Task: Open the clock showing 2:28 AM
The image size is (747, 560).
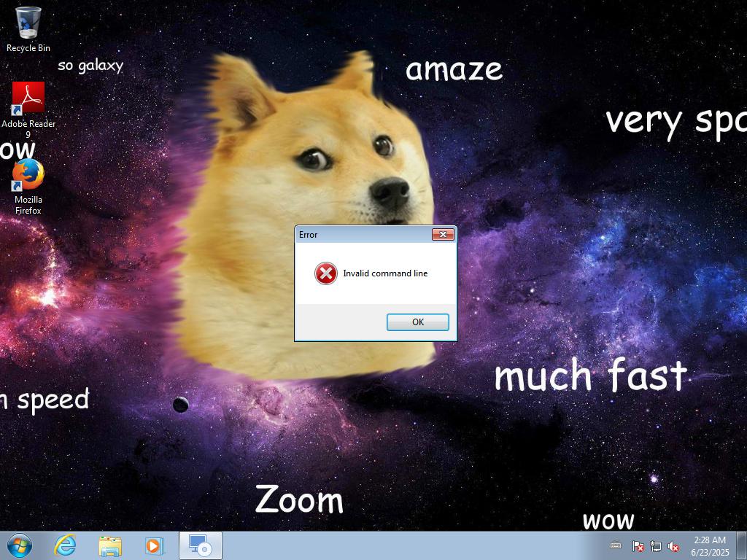Action: [x=710, y=546]
